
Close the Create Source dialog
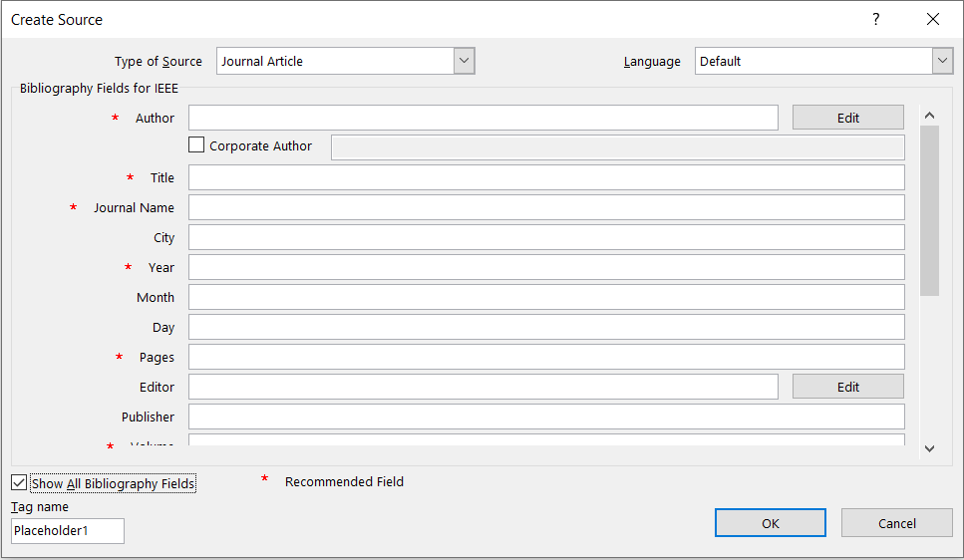pyautogui.click(x=933, y=20)
